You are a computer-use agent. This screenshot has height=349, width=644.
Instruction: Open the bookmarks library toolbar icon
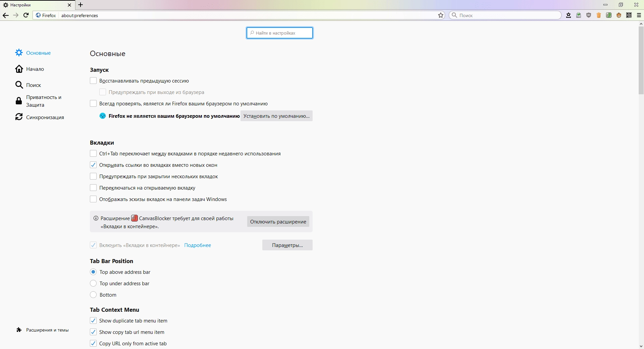pyautogui.click(x=569, y=15)
